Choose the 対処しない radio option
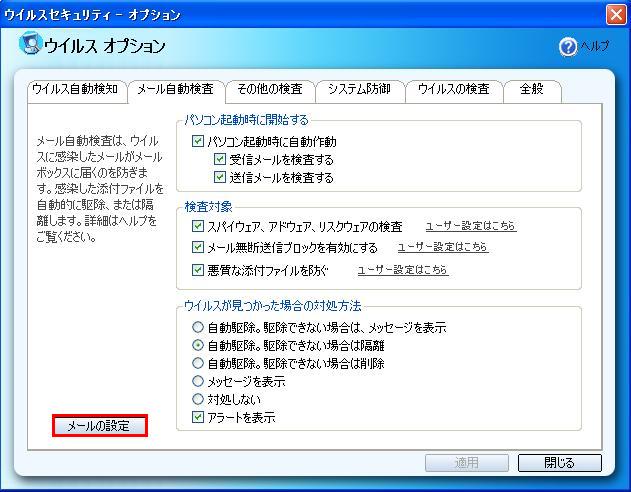Image resolution: width=631 pixels, height=492 pixels. (x=198, y=399)
